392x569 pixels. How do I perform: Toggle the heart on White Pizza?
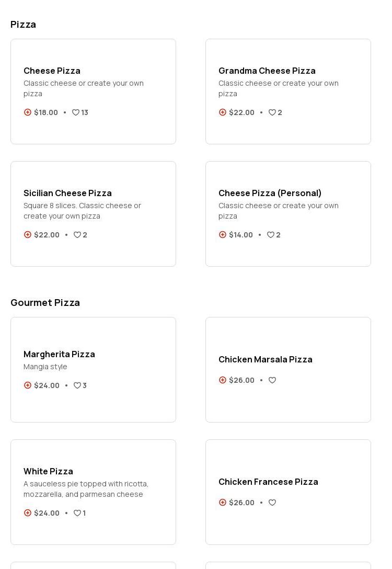click(x=77, y=513)
